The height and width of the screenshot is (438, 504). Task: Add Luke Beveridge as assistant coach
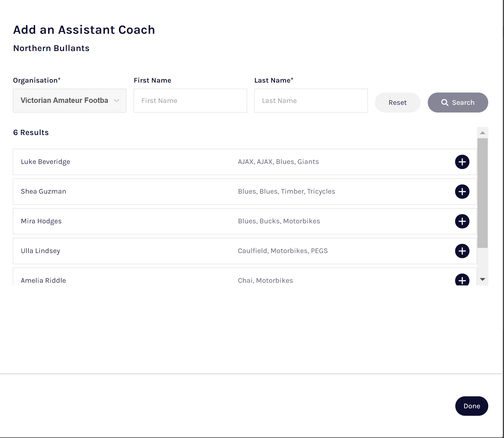(462, 162)
